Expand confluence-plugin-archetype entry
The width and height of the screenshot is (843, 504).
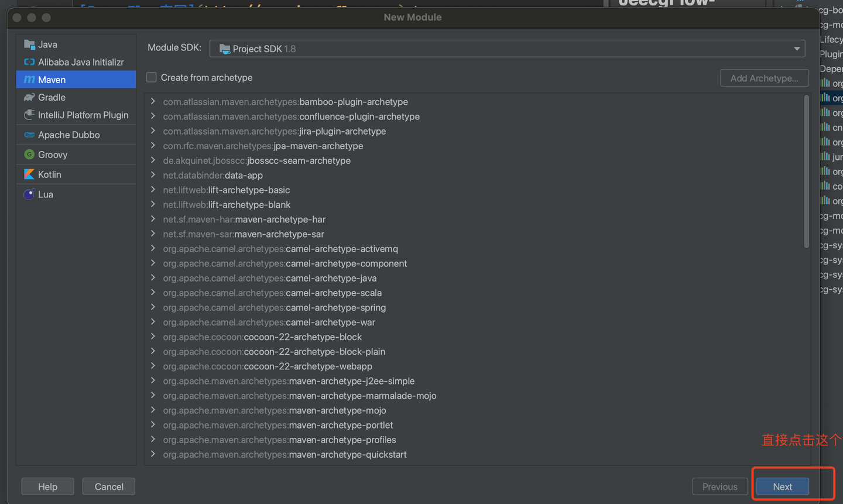pos(153,116)
